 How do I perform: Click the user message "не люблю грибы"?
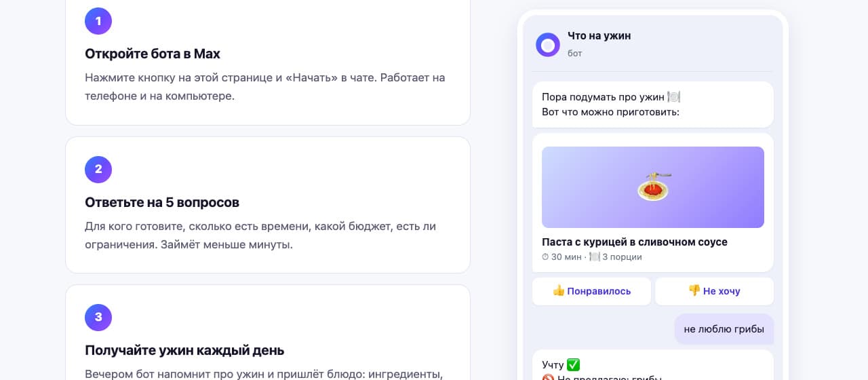[724, 329]
